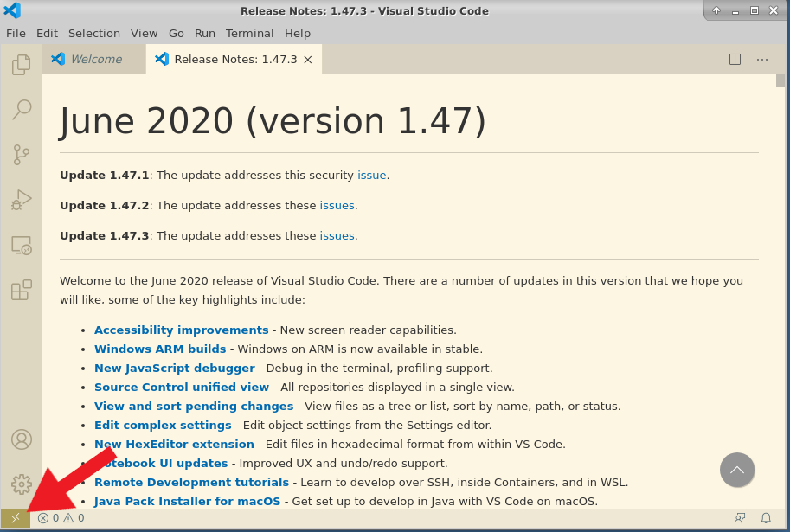The width and height of the screenshot is (790, 532).
Task: Open the View menu
Action: tap(145, 33)
